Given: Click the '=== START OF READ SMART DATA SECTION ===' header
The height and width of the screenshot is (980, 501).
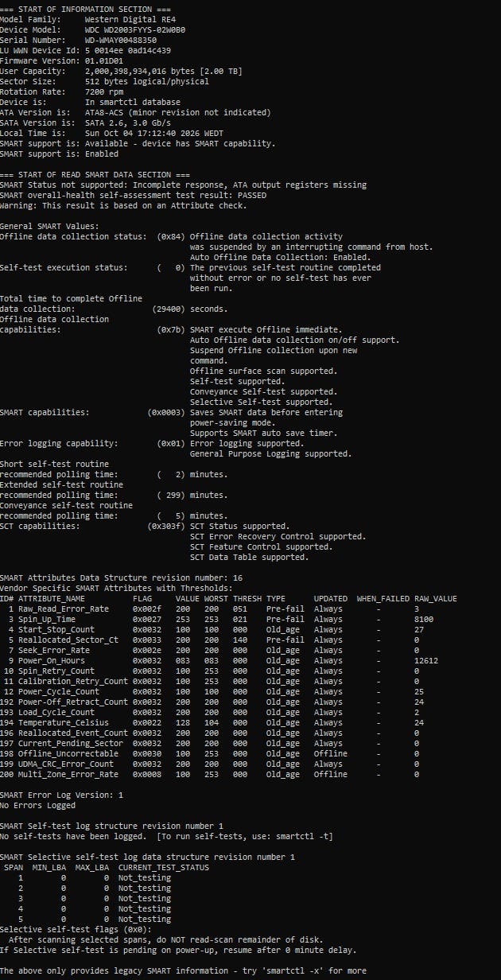Looking at the screenshot, I should click(x=95, y=174).
